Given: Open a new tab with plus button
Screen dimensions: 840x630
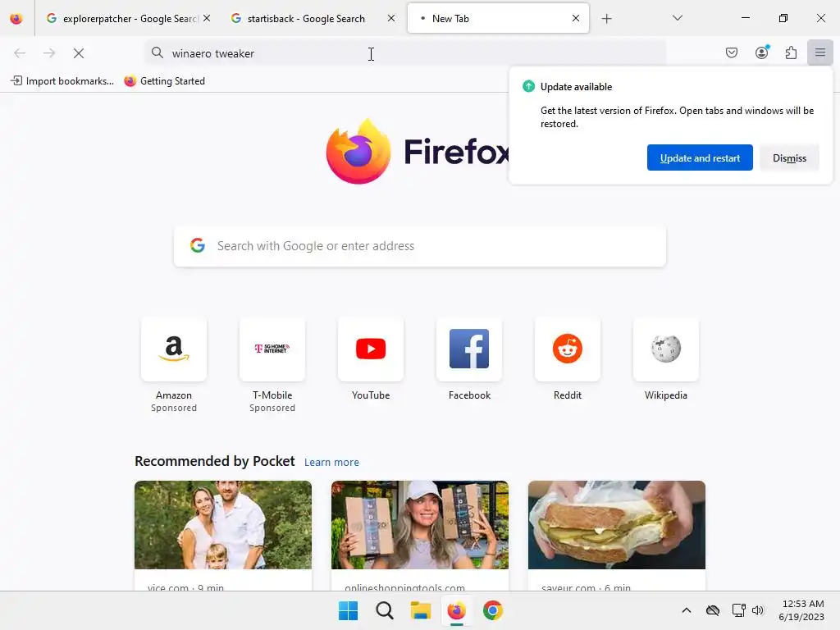Looking at the screenshot, I should [606, 19].
